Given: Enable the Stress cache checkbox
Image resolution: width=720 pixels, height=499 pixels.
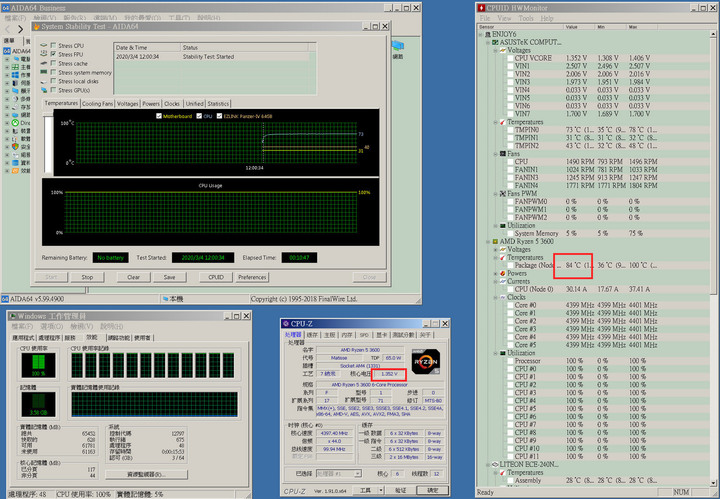Looking at the screenshot, I should 54,63.
